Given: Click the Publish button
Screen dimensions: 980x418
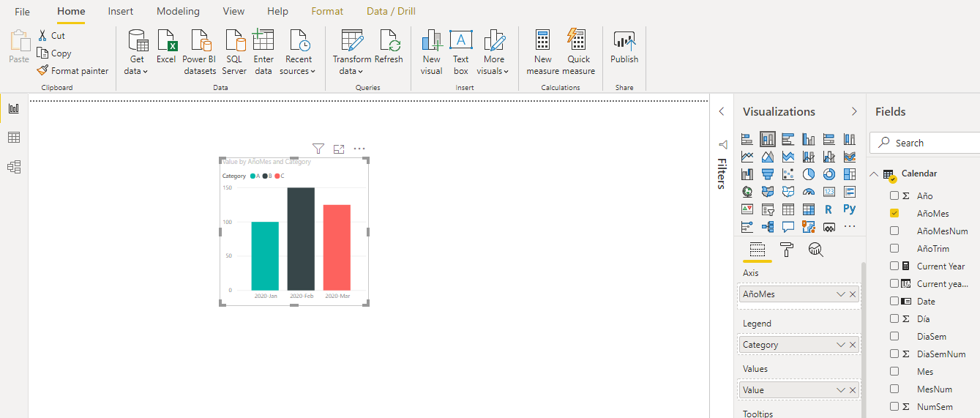Looking at the screenshot, I should click(x=624, y=47).
